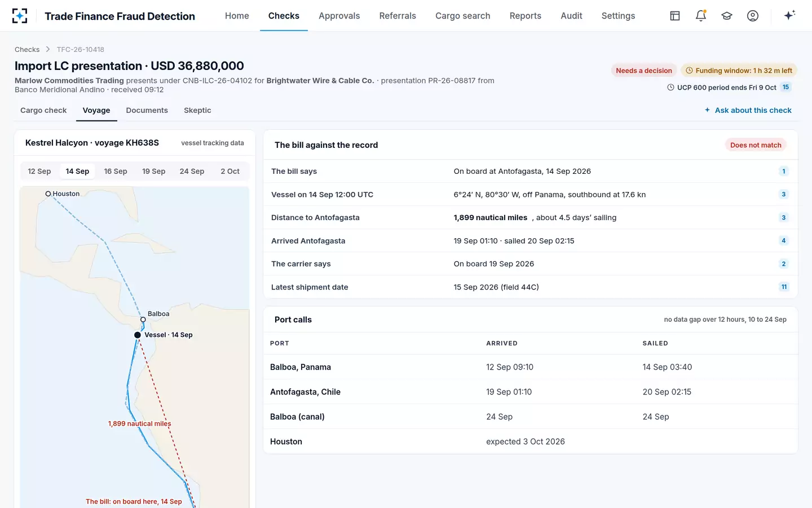Select the 2 Oct date on the voyage map
812x508 pixels.
click(230, 171)
